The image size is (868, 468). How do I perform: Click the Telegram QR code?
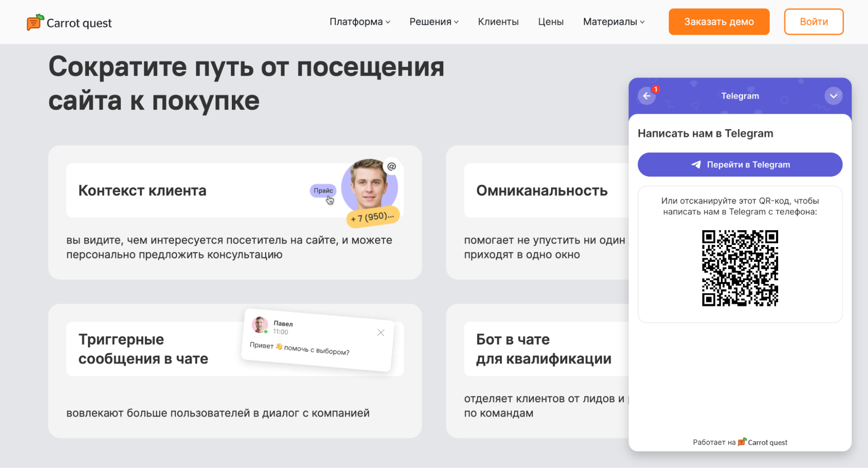point(740,268)
